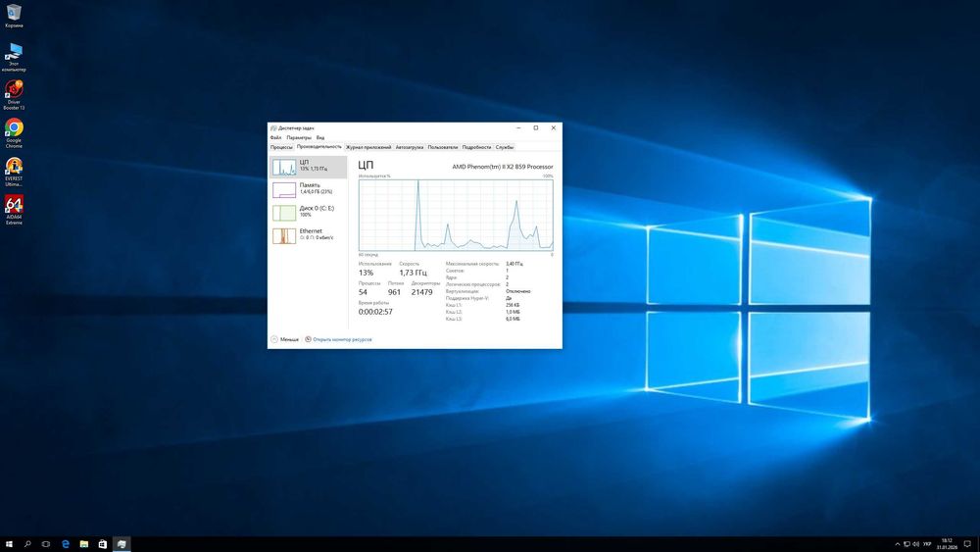The image size is (980, 552).
Task: Maximize the Task Manager window
Action: [536, 128]
